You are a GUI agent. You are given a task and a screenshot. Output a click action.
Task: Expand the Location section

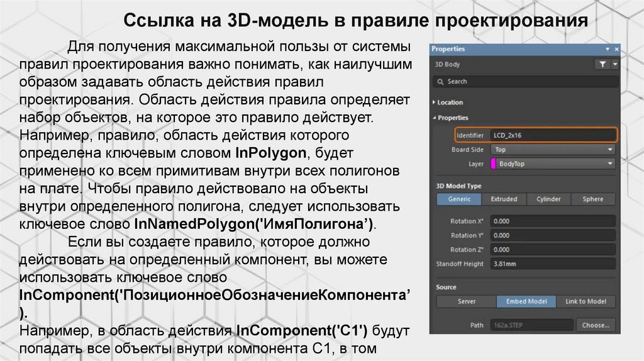(450, 102)
